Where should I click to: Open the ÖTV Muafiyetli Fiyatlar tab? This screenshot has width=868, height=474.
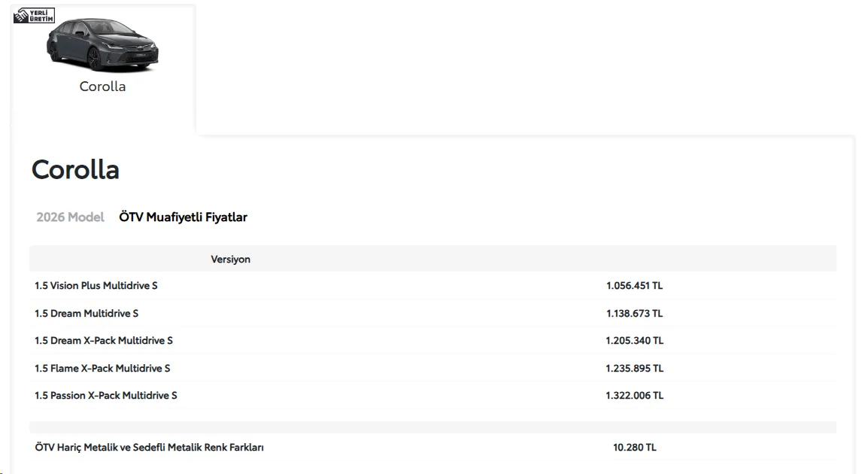click(x=184, y=217)
